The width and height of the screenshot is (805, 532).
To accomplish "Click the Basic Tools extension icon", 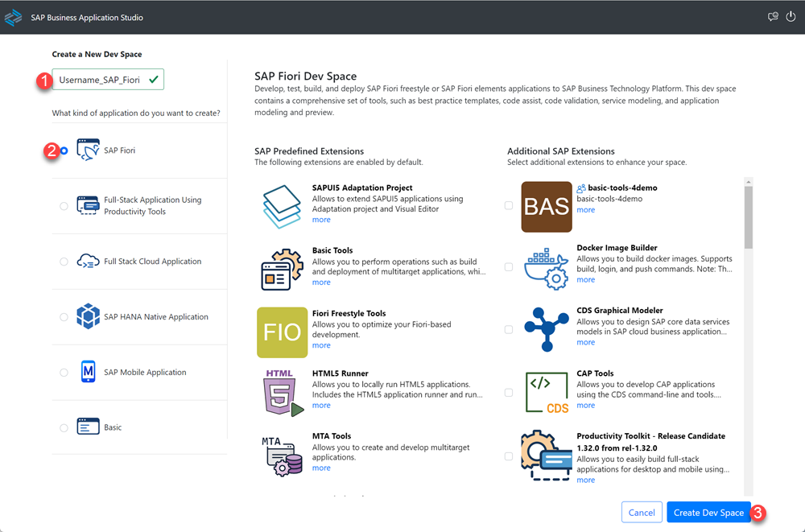I will coord(282,270).
